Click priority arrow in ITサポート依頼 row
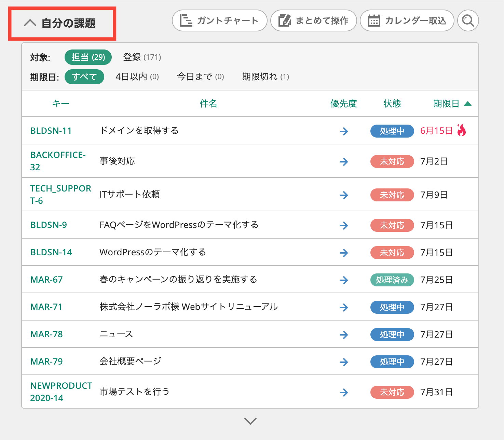 (344, 195)
